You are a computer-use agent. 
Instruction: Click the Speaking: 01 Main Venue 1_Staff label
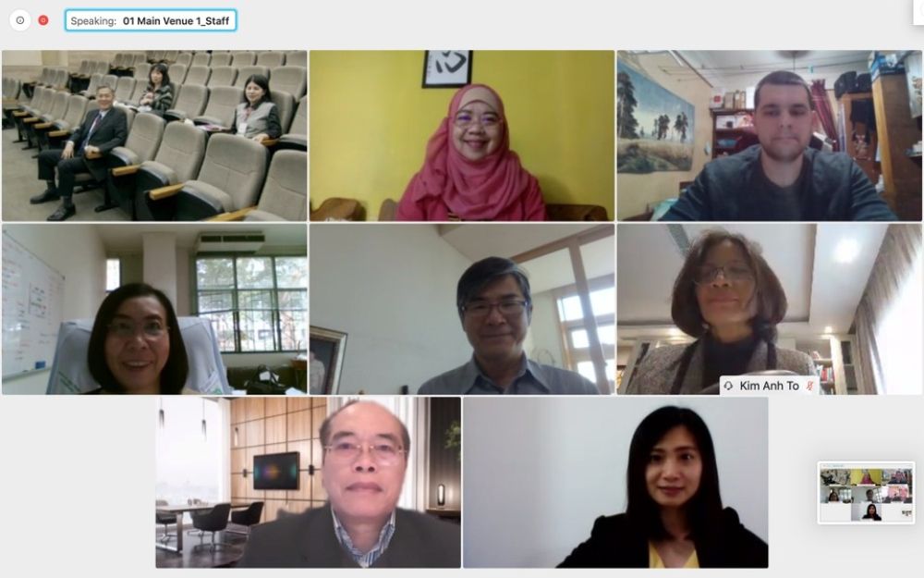point(151,20)
